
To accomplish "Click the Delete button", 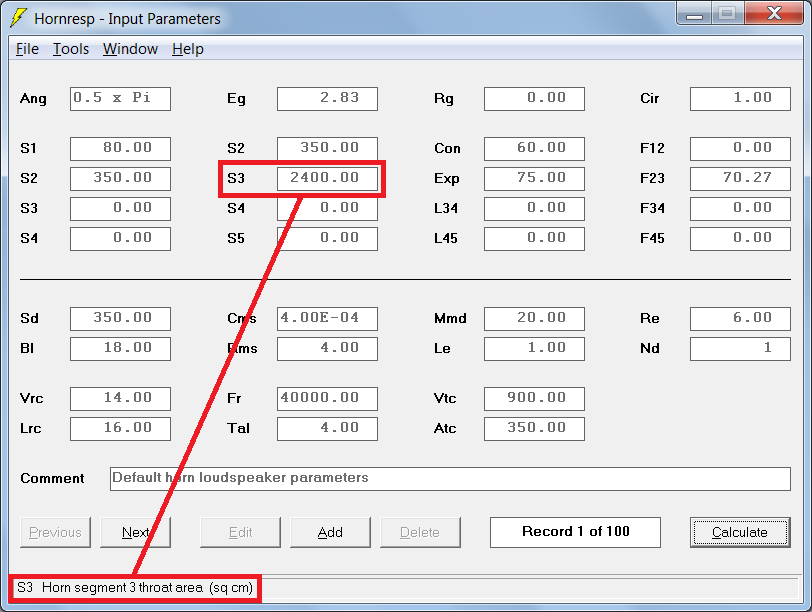I will pos(420,532).
